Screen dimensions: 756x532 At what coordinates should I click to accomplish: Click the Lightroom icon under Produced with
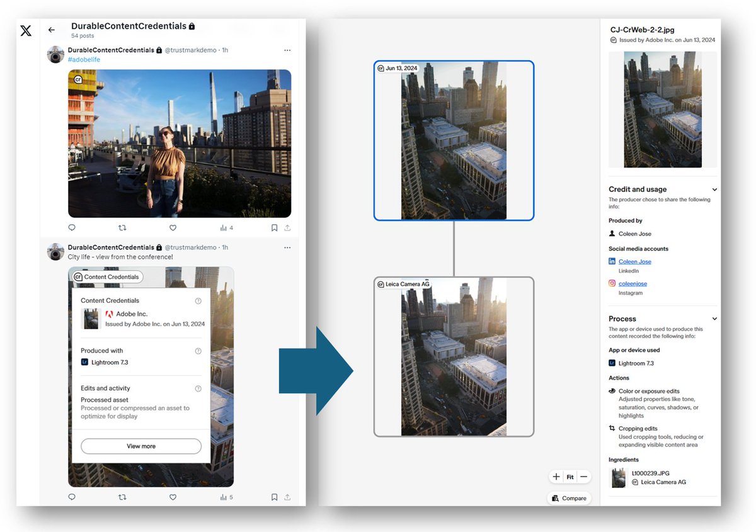pos(84,362)
